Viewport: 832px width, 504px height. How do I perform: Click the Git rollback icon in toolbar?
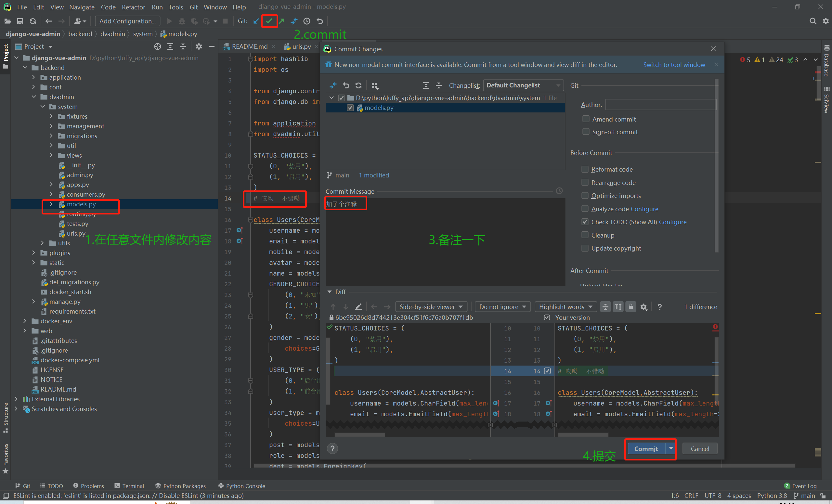(319, 21)
